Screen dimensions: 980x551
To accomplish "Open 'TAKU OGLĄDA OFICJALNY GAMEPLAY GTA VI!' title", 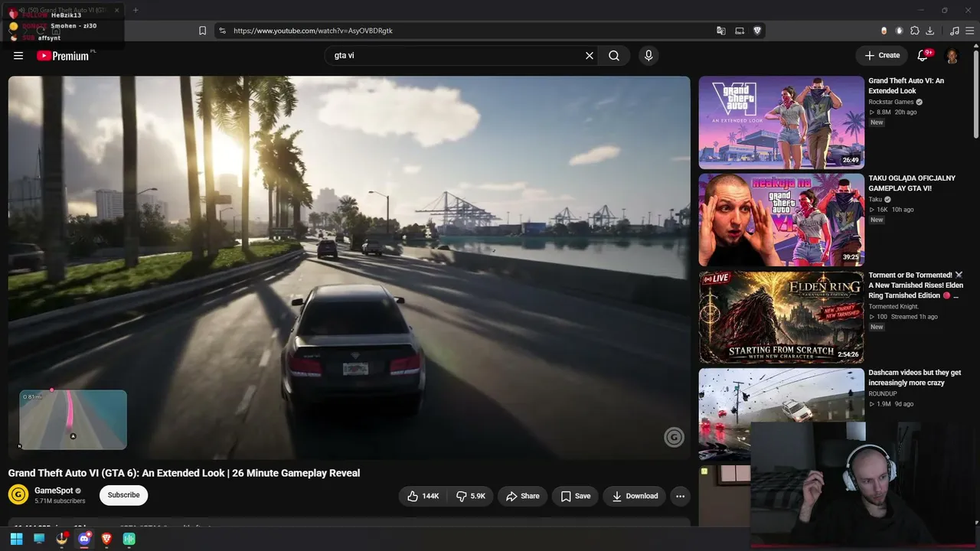I will click(x=912, y=183).
